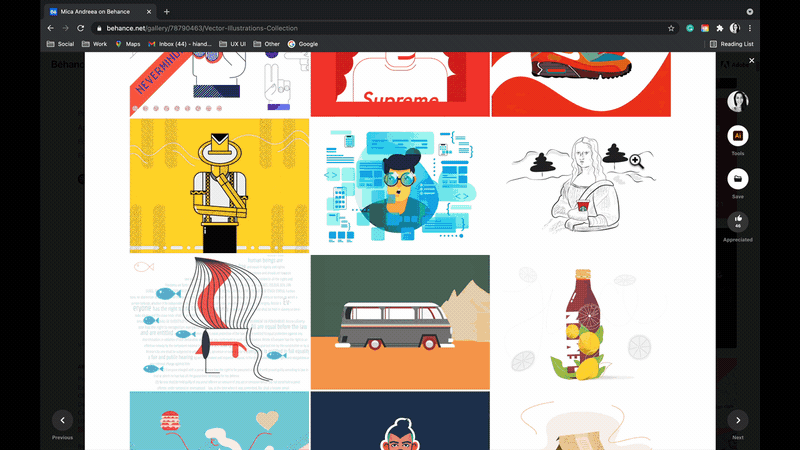Screen dimensions: 800x450
Task: Open the beige cardboard box illustration
Action: tap(581, 421)
